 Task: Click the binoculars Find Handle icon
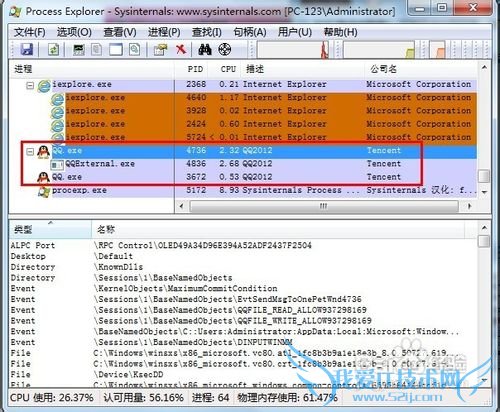tap(205, 49)
